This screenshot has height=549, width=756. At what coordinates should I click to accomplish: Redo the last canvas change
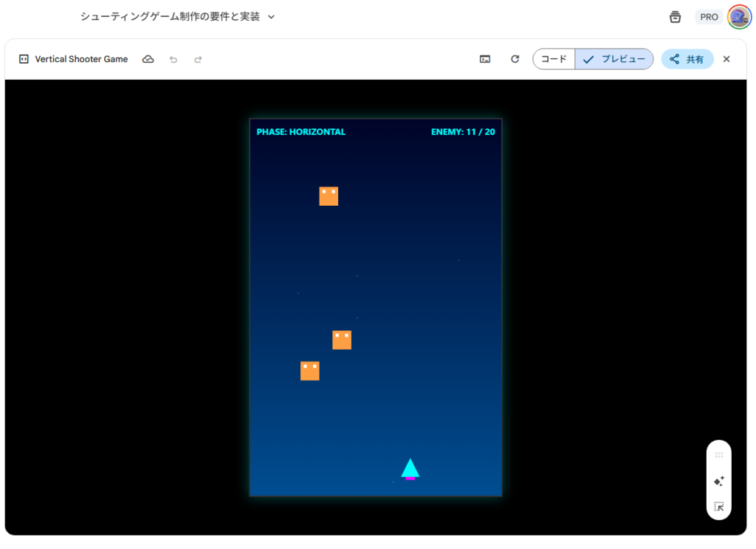198,59
